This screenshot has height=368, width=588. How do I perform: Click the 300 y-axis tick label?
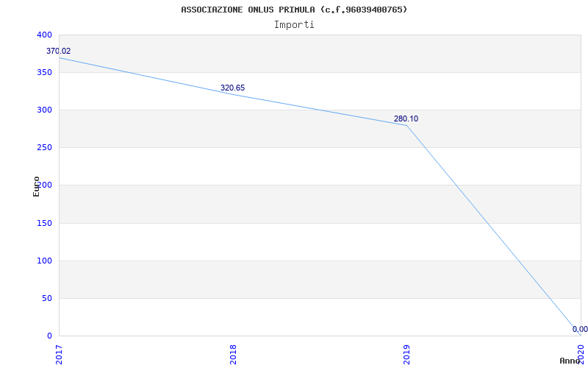coord(44,110)
